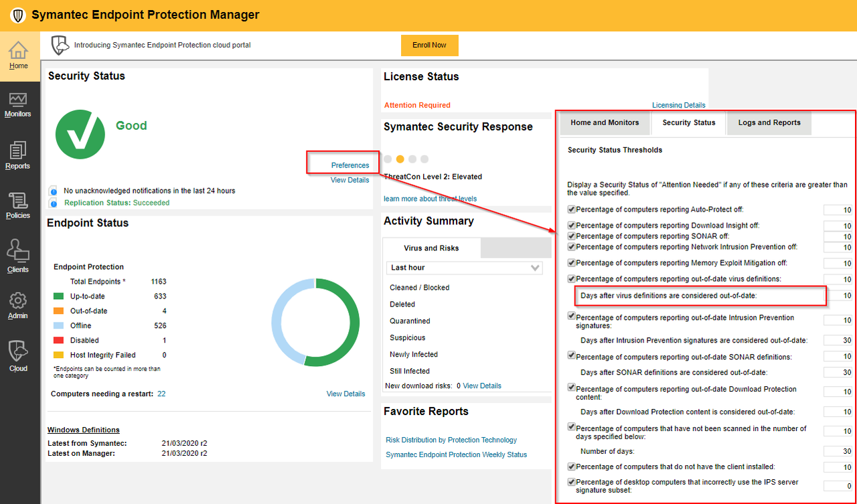Toggle Memory Exploit Mitigation off checkbox
The image size is (857, 504).
click(571, 263)
